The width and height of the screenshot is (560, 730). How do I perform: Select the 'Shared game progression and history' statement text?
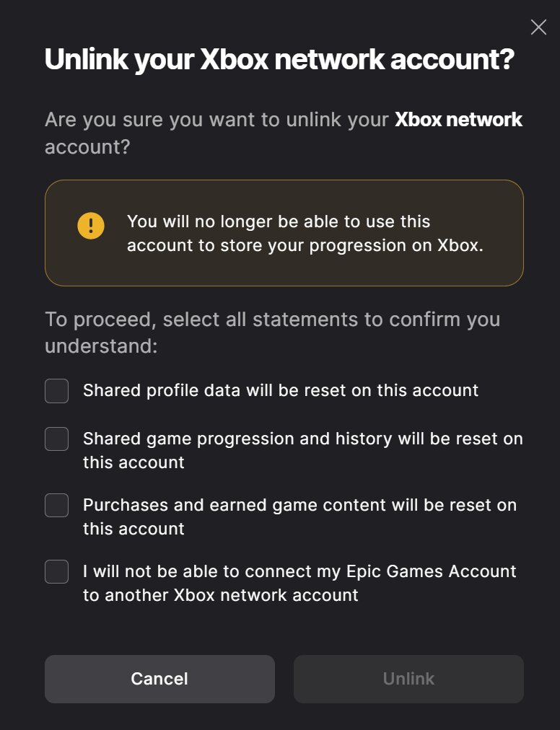[x=302, y=439]
